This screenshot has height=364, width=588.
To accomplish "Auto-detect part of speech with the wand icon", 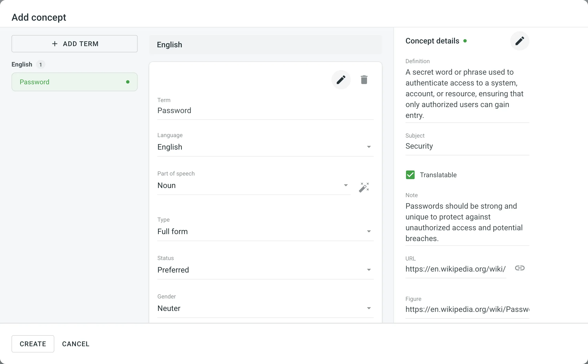I will tap(364, 187).
